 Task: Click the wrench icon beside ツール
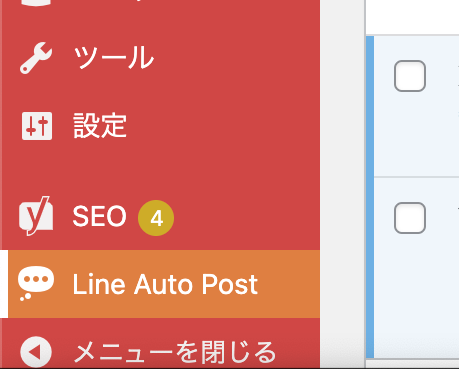pyautogui.click(x=36, y=58)
